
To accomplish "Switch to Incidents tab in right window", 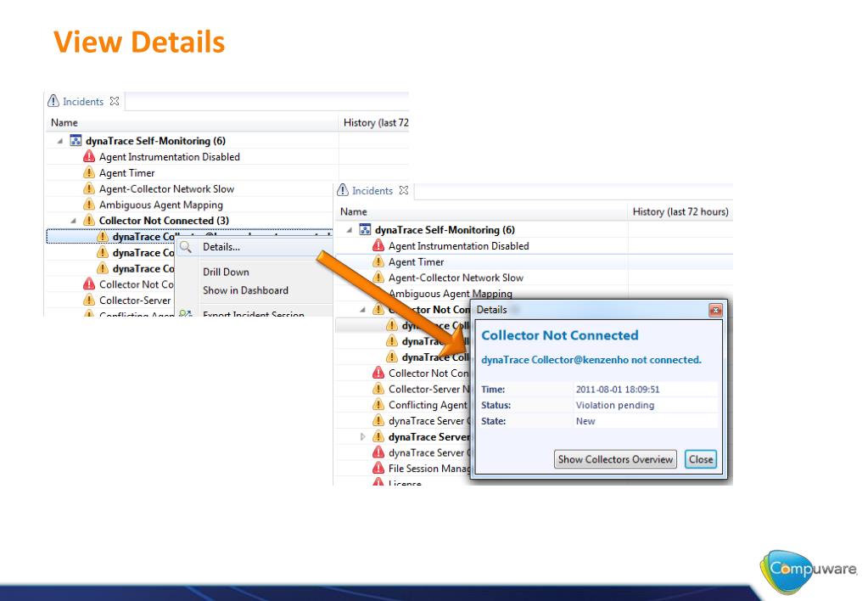I will coord(372,190).
